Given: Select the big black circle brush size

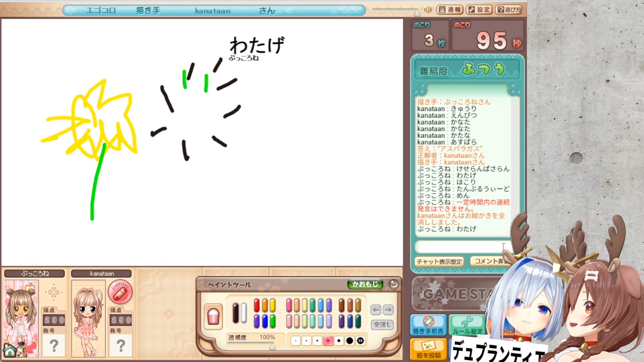Looking at the screenshot, I should tap(350, 341).
